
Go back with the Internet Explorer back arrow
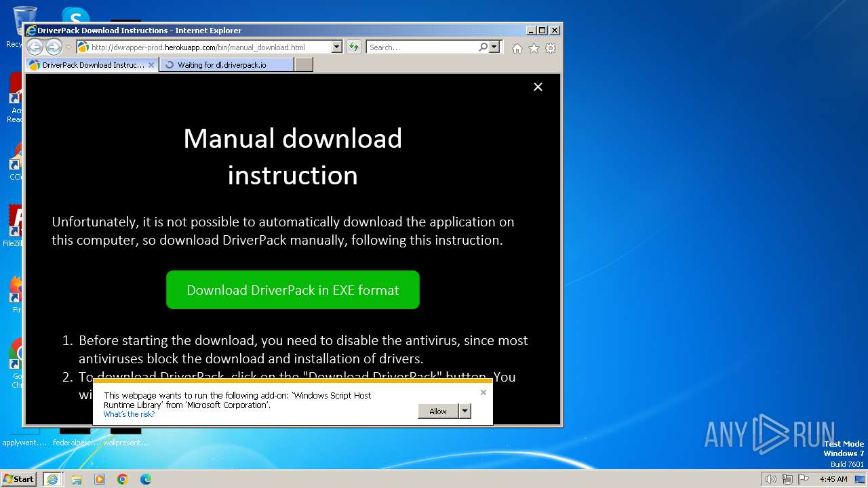coord(35,47)
